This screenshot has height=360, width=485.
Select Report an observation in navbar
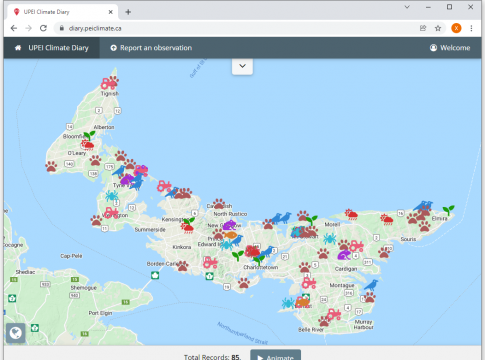tap(151, 48)
